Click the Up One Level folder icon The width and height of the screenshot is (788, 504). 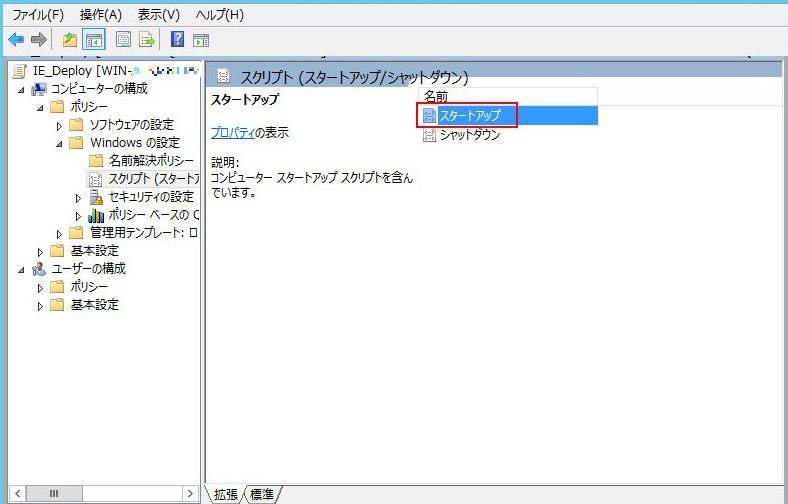69,39
